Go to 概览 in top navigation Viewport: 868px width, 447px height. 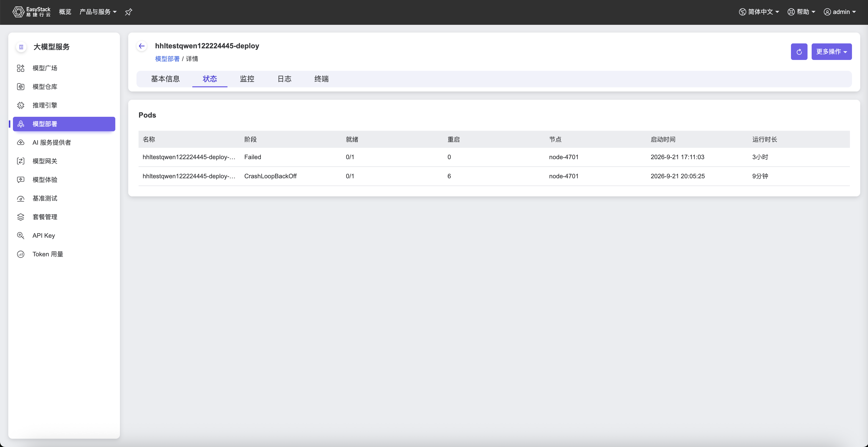[65, 12]
